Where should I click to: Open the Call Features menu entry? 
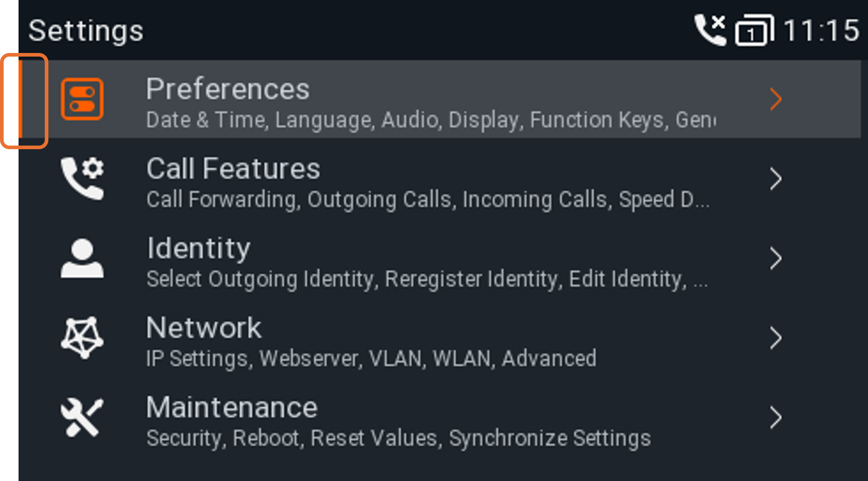pyautogui.click(x=440, y=179)
